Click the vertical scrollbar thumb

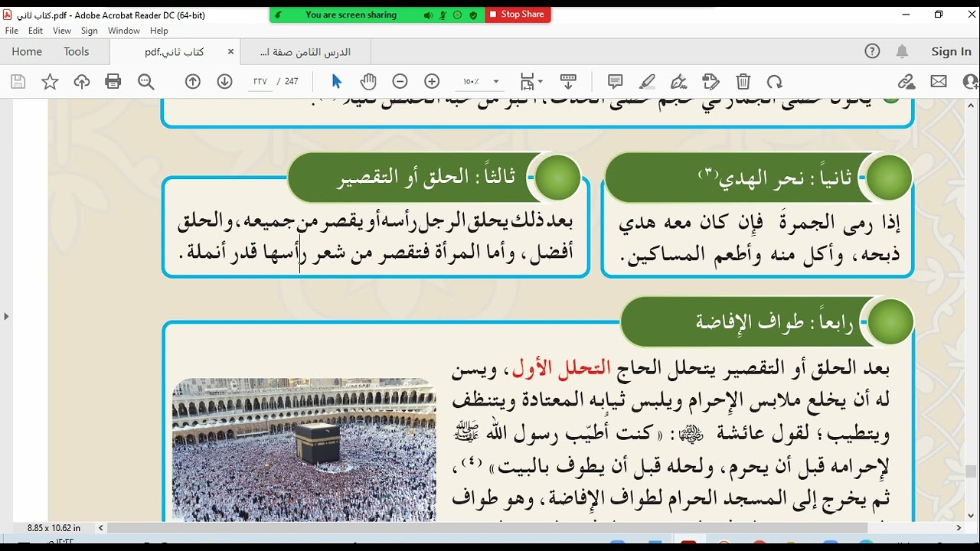(972, 471)
